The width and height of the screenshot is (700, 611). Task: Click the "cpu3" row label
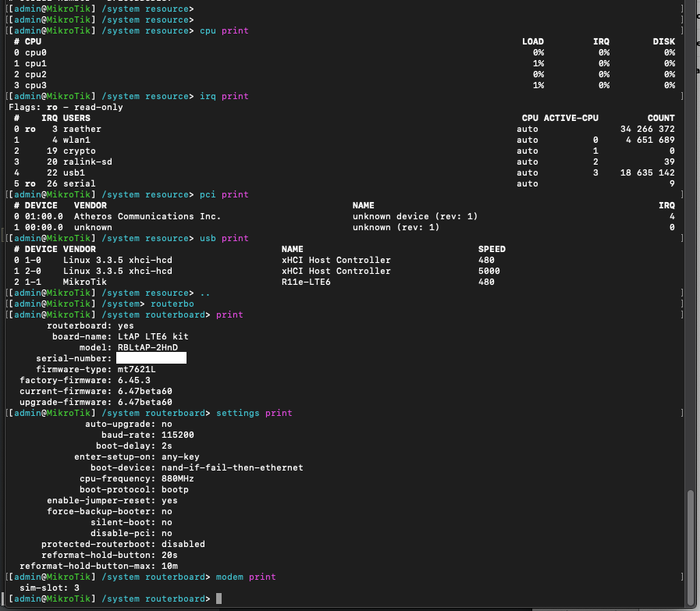pyautogui.click(x=36, y=86)
